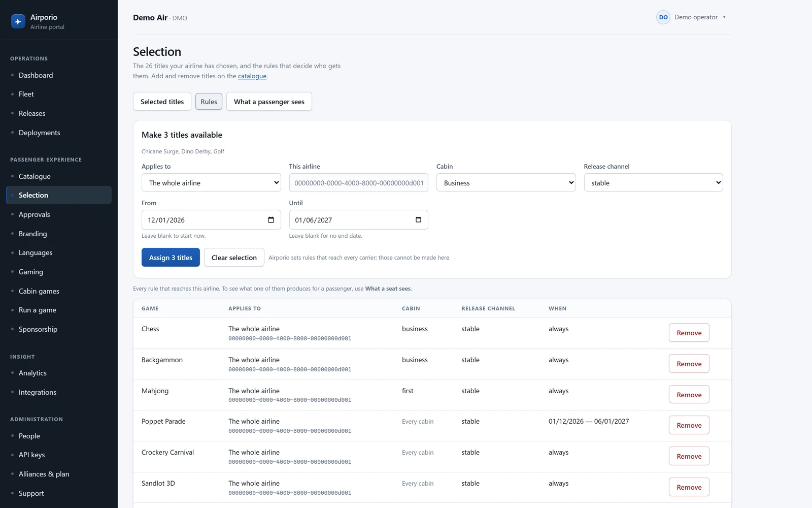Click the From date field
812x508 pixels.
tap(211, 220)
